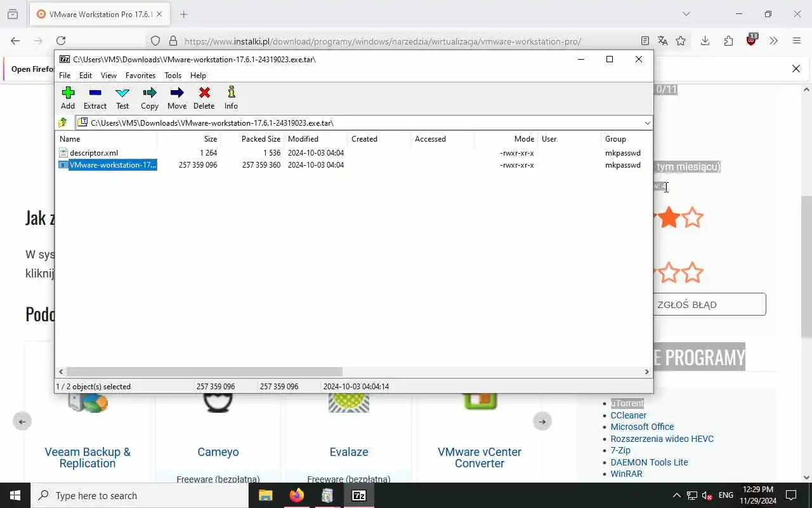Open the Favorites menu
812x508 pixels.
pos(140,75)
